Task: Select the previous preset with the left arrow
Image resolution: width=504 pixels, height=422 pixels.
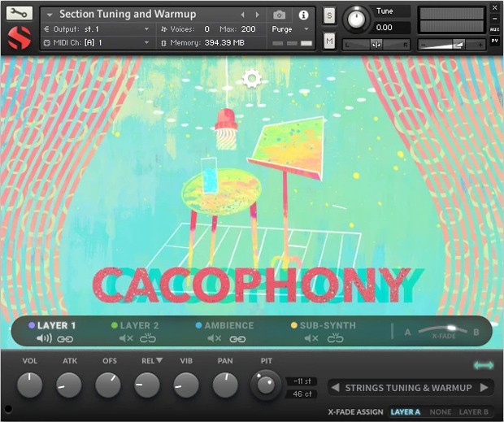Action: 335,388
